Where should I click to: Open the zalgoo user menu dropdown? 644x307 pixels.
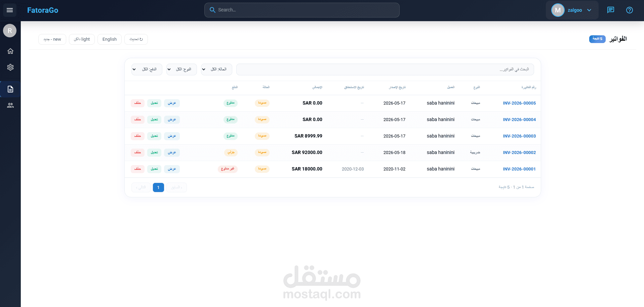(x=572, y=10)
